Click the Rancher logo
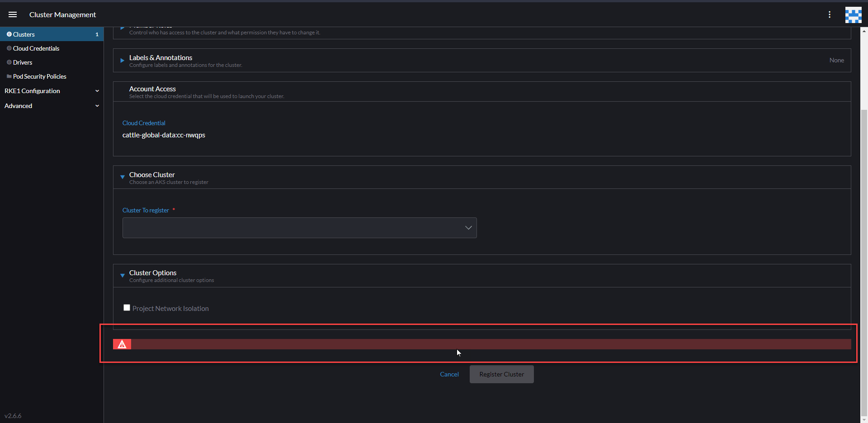The height and width of the screenshot is (423, 868). 854,14
